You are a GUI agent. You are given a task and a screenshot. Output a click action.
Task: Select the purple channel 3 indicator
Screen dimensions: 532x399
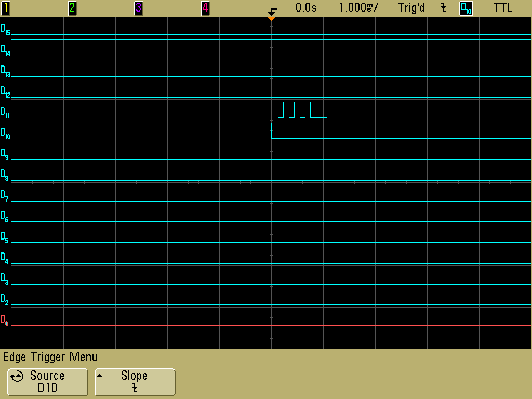click(x=139, y=8)
